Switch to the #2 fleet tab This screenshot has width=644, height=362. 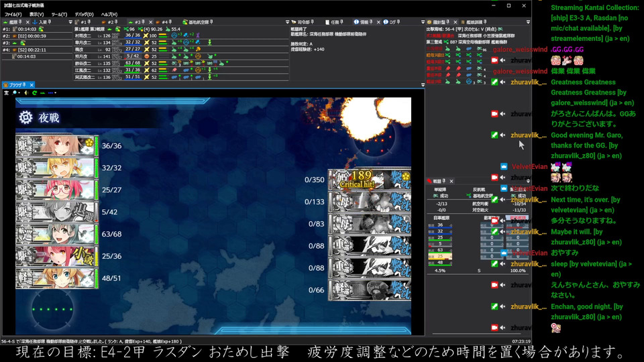110,22
